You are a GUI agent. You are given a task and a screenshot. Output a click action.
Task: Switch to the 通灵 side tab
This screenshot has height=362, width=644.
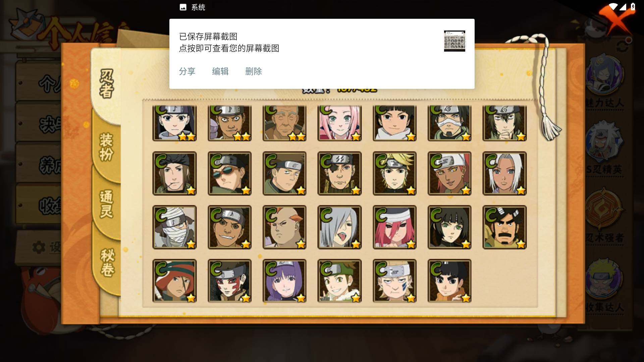[x=107, y=204]
